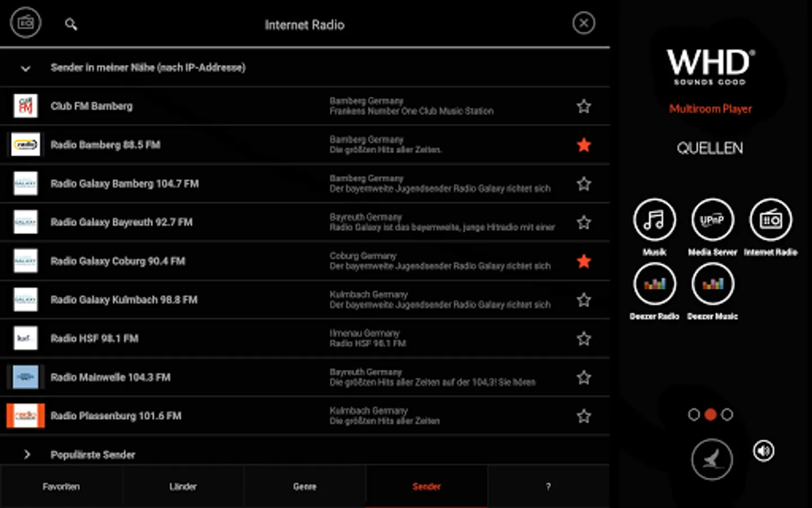Click the Multiroom Player label
812x508 pixels.
[710, 108]
